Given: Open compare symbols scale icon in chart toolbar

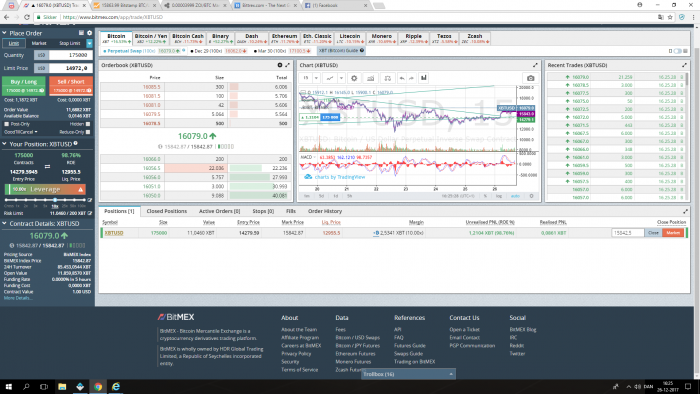Looking at the screenshot, I should [388, 78].
